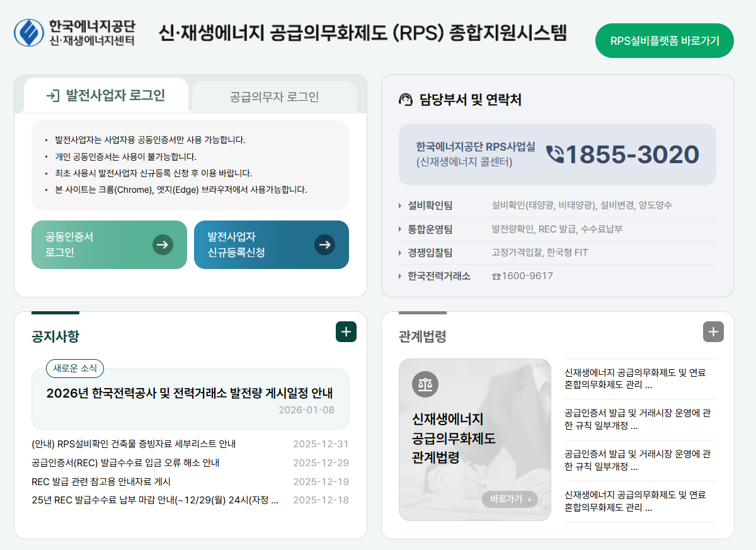Open 2026년 한국전력공사 발전량 게시일정 notice
This screenshot has height=550, width=756.
(190, 393)
